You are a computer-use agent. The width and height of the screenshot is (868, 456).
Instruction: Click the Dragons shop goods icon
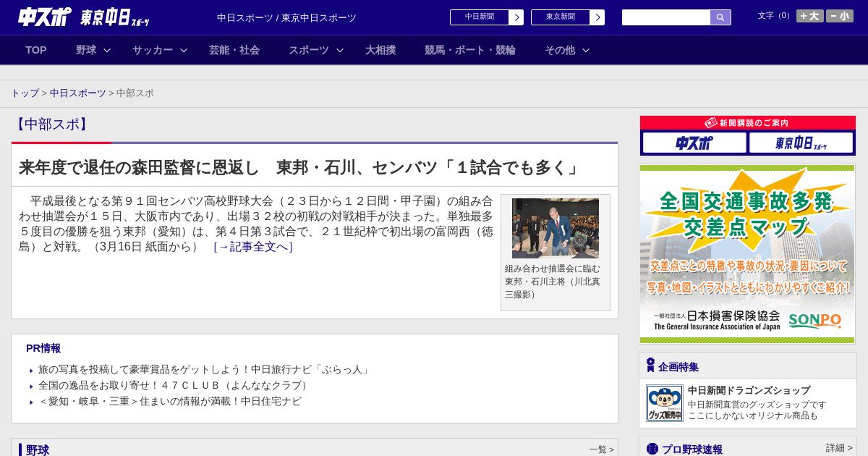pos(664,402)
